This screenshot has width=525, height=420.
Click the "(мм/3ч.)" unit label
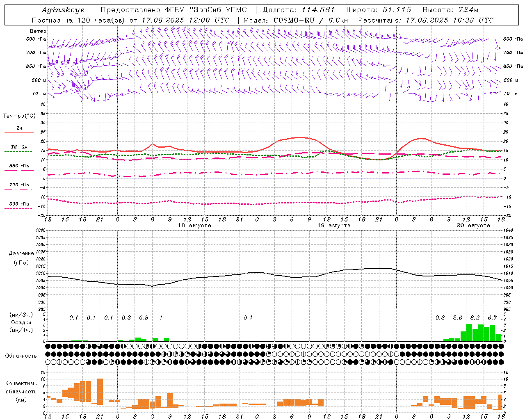coord(21,315)
